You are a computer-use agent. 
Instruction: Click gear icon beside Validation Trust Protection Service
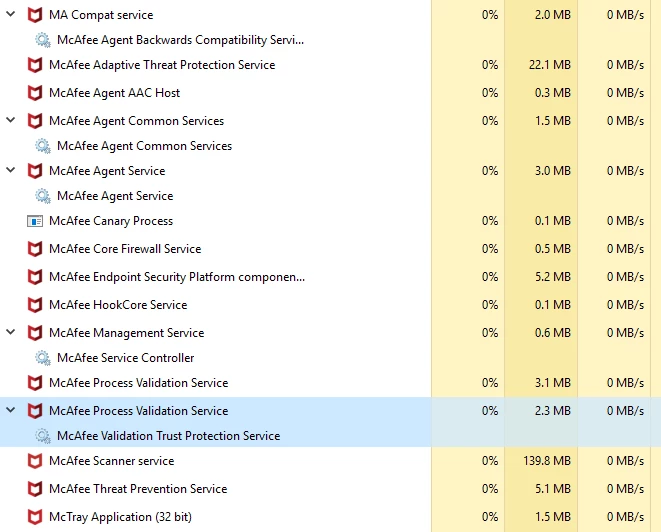[43, 436]
